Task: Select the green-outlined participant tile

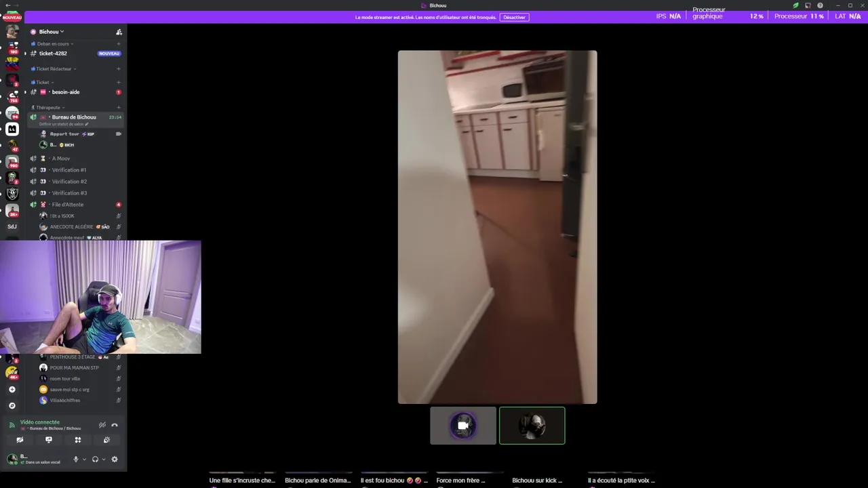Action: coord(532,426)
